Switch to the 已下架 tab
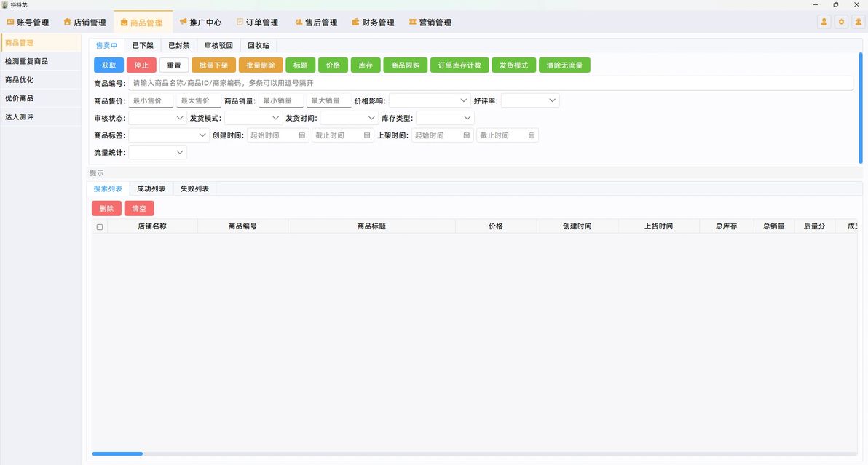 click(143, 45)
